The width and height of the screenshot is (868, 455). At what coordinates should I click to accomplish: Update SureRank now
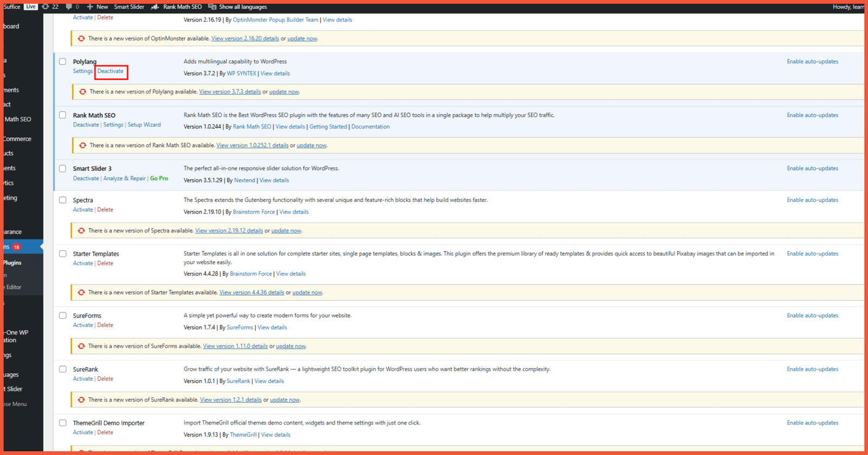tap(285, 400)
